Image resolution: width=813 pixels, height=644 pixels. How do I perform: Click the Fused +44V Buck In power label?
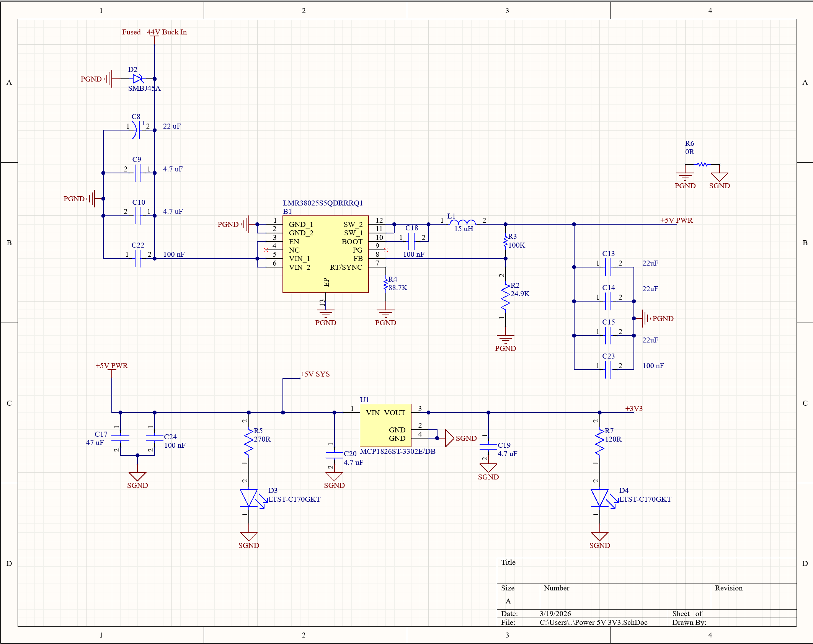click(154, 32)
